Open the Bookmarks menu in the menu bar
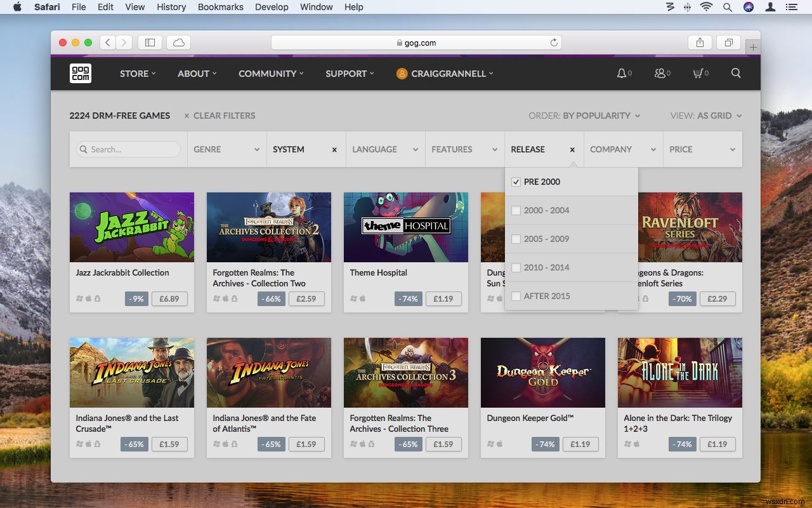 click(220, 7)
